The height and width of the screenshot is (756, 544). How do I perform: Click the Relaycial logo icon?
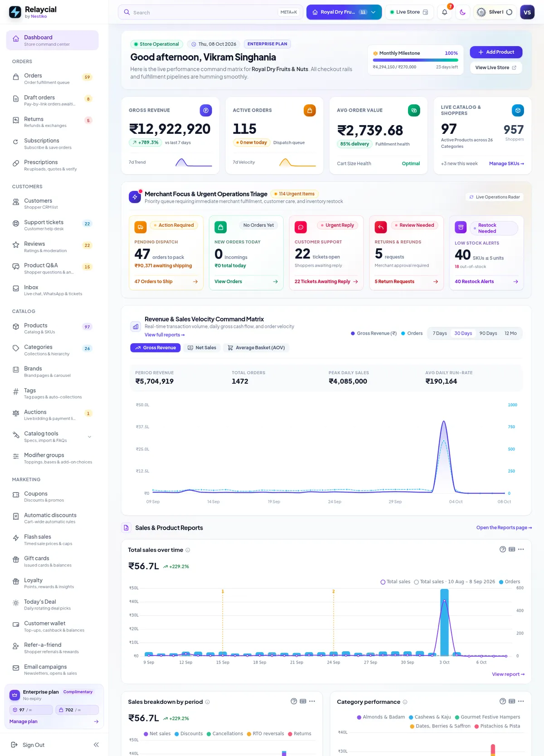point(15,12)
